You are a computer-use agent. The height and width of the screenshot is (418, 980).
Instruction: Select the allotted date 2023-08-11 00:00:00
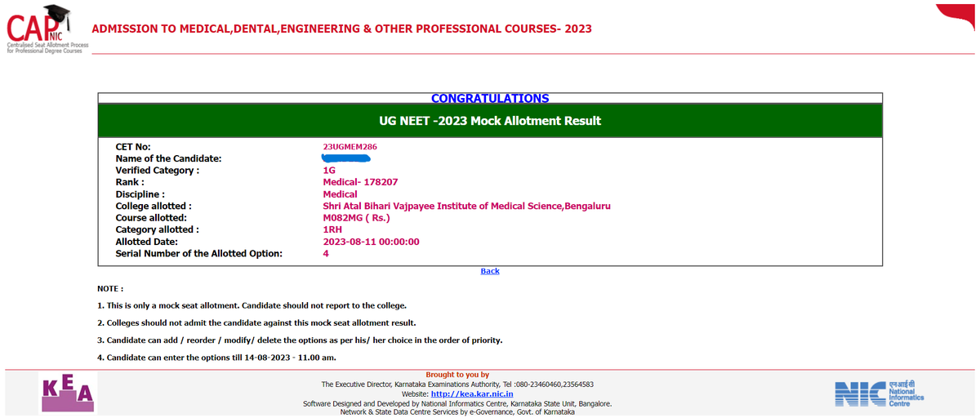tap(371, 242)
